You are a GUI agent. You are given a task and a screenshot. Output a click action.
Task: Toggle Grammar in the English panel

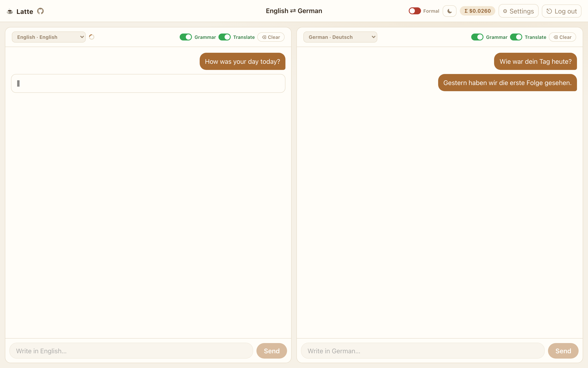click(x=186, y=37)
